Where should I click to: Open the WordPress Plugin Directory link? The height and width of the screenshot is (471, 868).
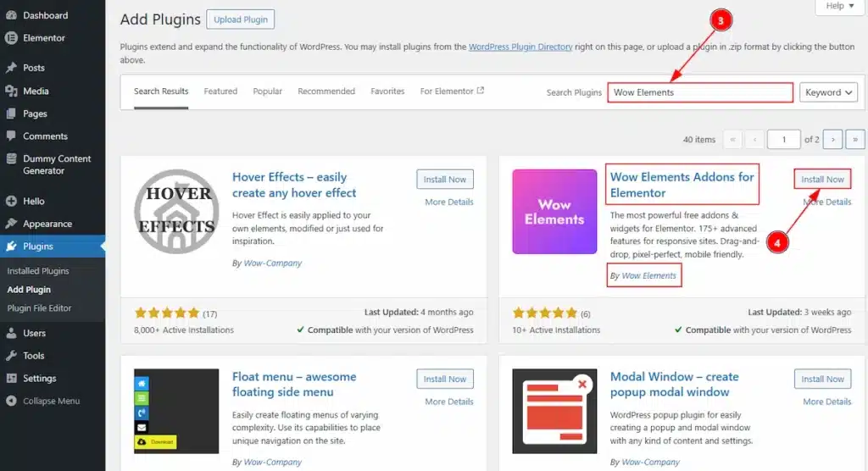click(520, 47)
